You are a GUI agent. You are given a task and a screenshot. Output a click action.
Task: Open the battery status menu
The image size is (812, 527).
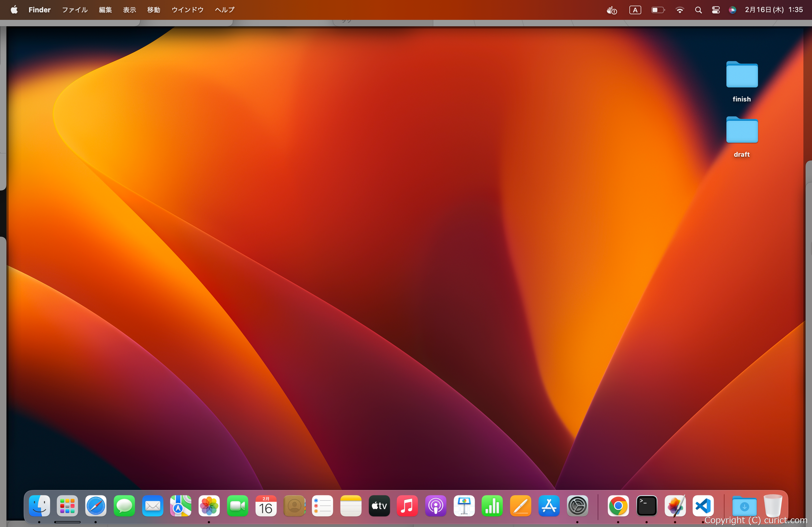[x=658, y=10]
